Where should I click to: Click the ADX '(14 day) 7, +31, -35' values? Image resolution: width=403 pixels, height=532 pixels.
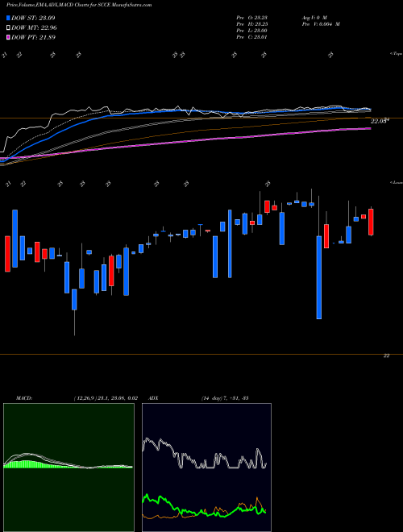point(225,398)
